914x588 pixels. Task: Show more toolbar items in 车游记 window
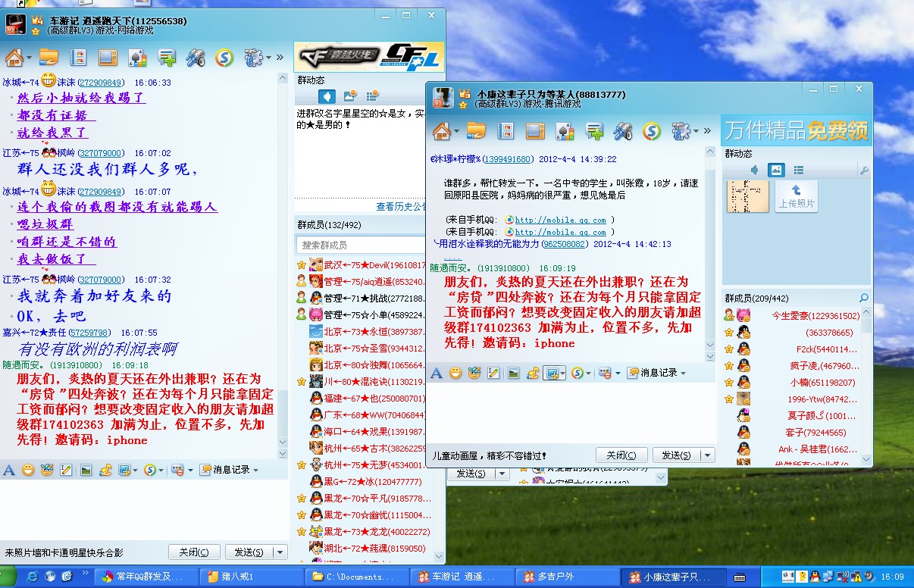pyautogui.click(x=280, y=57)
